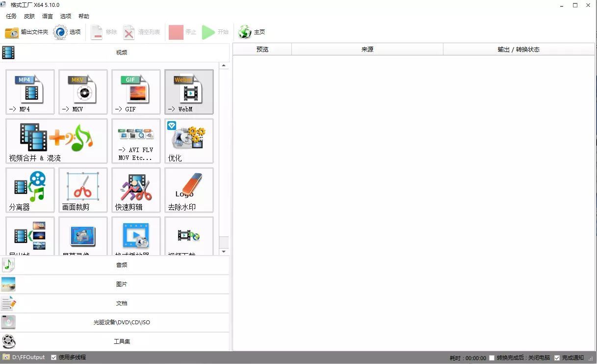
Task: Click the 清空列表 toolbar button
Action: click(142, 32)
